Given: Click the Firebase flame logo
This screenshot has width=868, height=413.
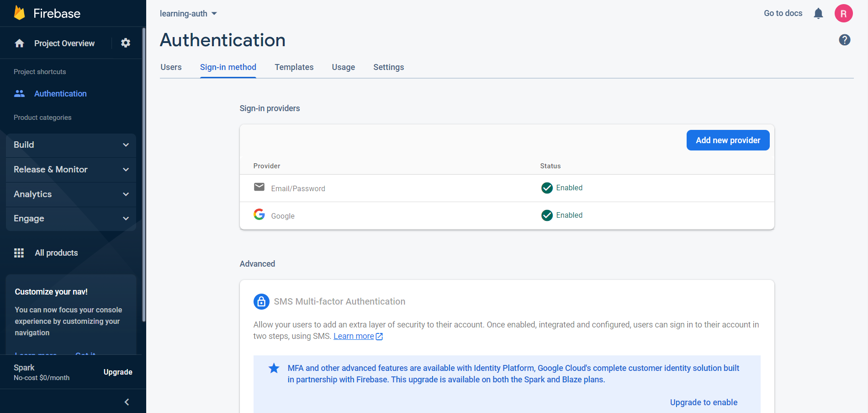Looking at the screenshot, I should click(19, 13).
